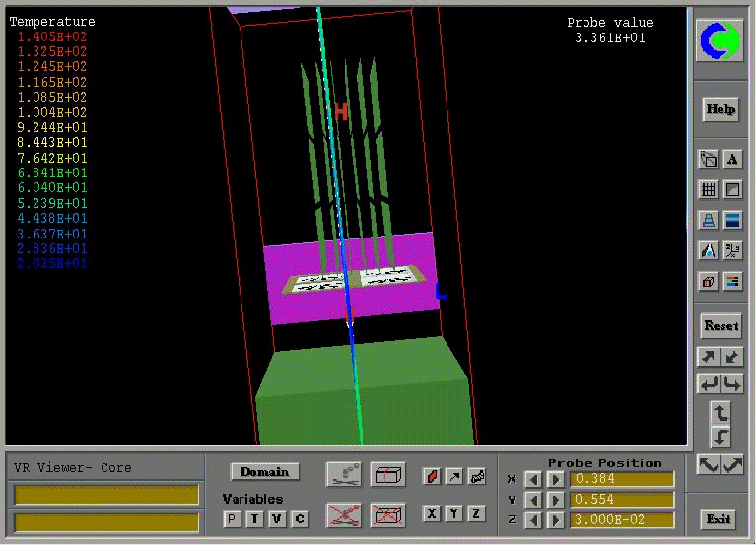Click the text annotation 'A' icon

point(732,159)
